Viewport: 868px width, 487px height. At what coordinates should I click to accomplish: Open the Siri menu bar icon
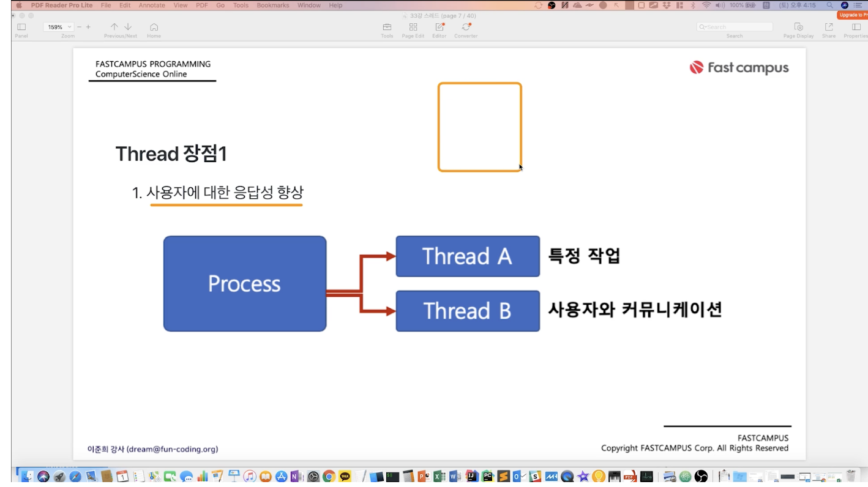pyautogui.click(x=845, y=5)
